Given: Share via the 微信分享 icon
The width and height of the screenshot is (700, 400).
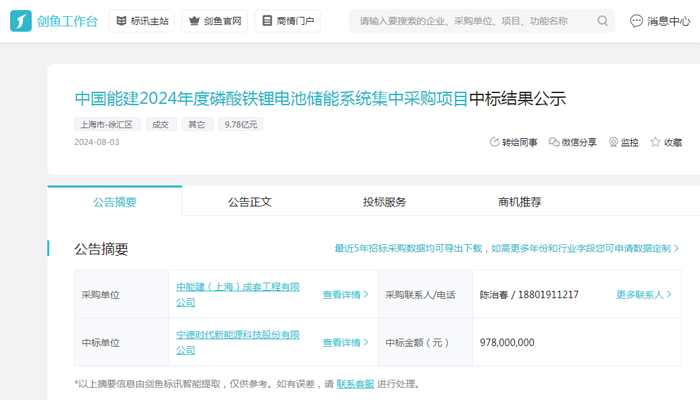Looking at the screenshot, I should [x=554, y=143].
